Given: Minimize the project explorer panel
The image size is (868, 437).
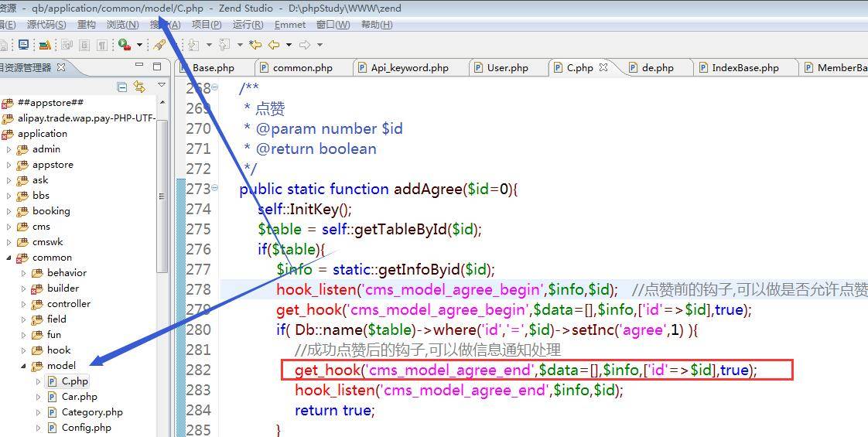Looking at the screenshot, I should point(138,67).
